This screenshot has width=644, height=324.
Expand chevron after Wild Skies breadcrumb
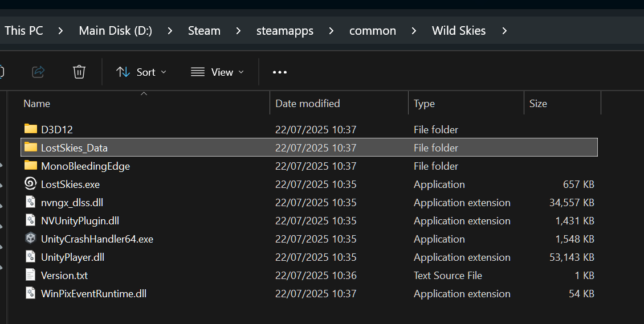(x=504, y=31)
